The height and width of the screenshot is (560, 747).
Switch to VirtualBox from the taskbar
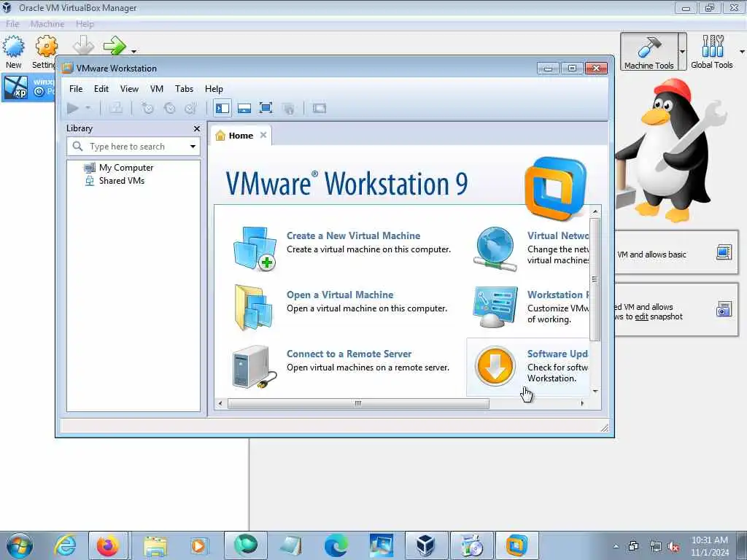tap(425, 545)
